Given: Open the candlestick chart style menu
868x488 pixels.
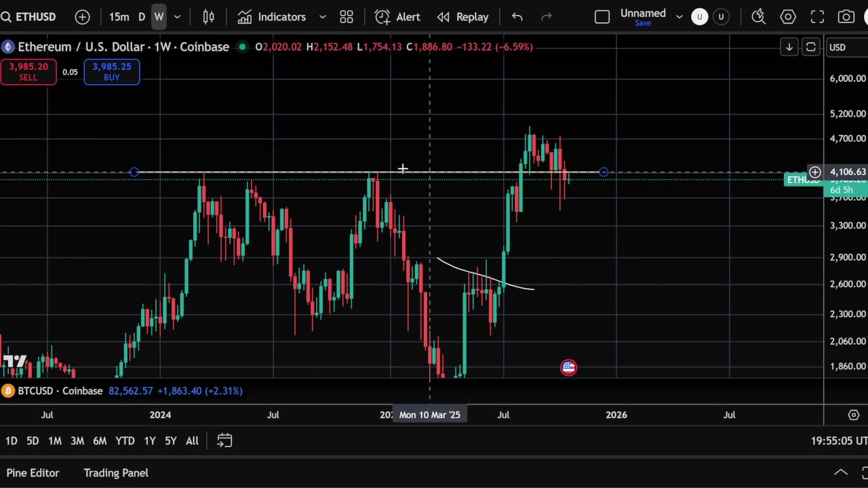Looking at the screenshot, I should point(209,17).
